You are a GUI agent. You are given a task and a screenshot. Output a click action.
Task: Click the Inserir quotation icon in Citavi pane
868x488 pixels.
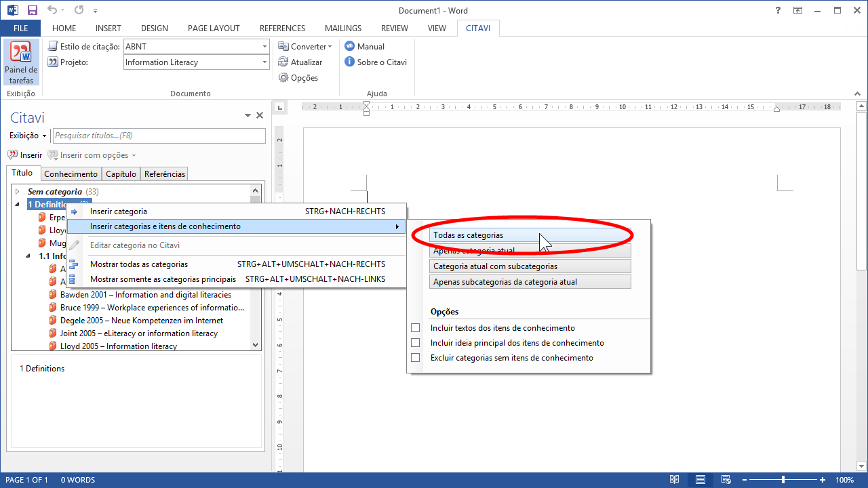point(12,155)
